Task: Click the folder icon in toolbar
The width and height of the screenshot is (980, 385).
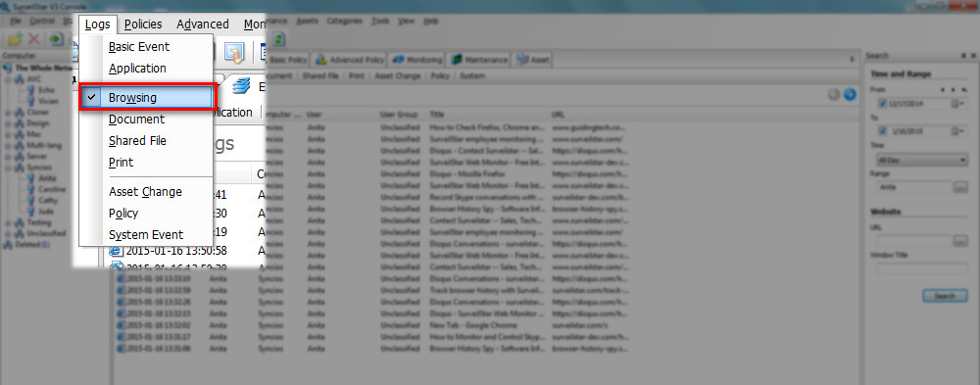Action: click(x=16, y=39)
